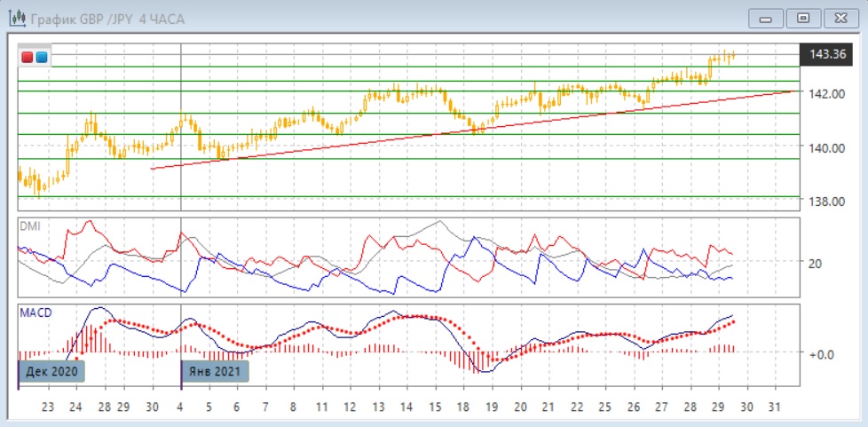Click date 29 at right of time axis
Viewport: 868px width, 427px height.
(x=717, y=407)
